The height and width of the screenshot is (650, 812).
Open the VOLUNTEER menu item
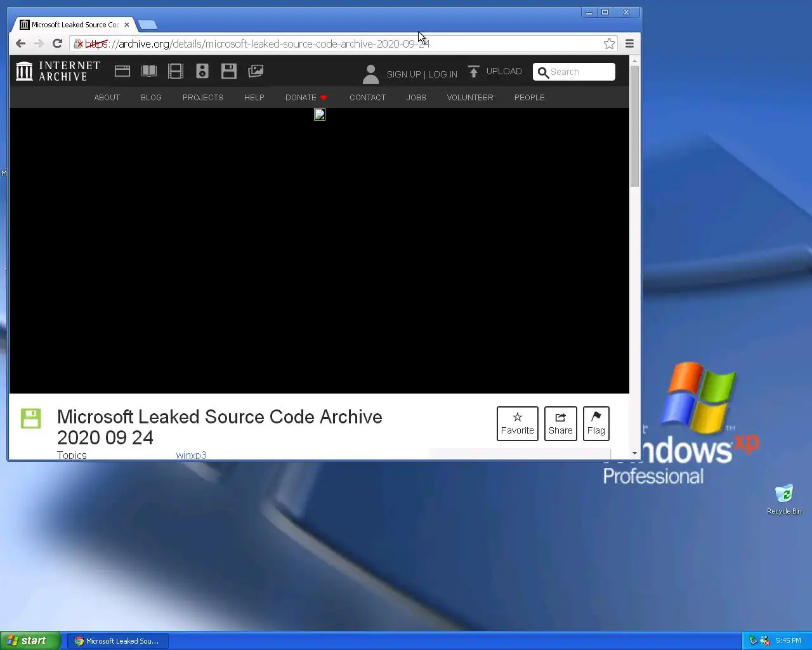pos(470,98)
